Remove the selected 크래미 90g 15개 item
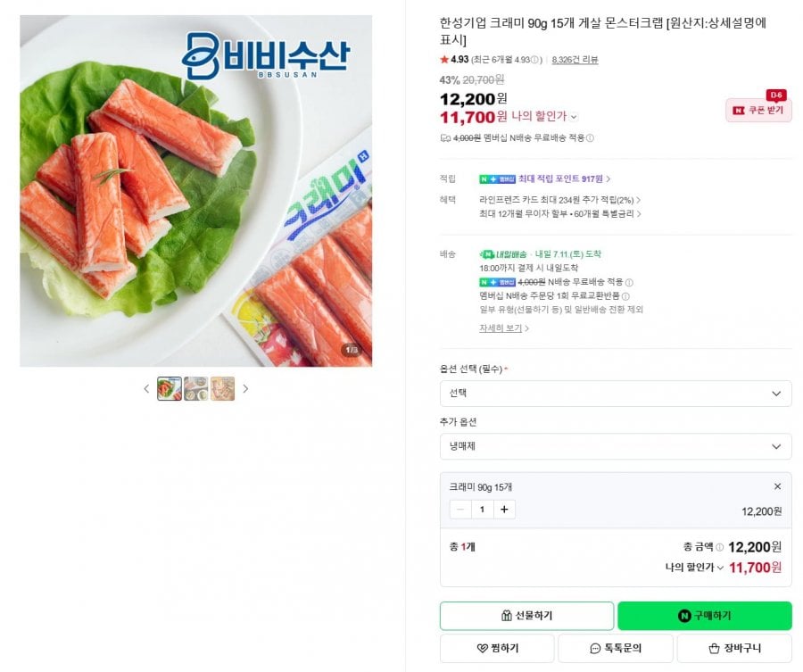 [777, 486]
